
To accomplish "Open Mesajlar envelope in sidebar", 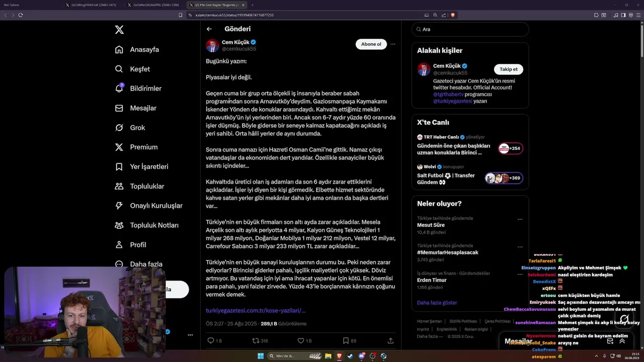I will click(x=135, y=108).
